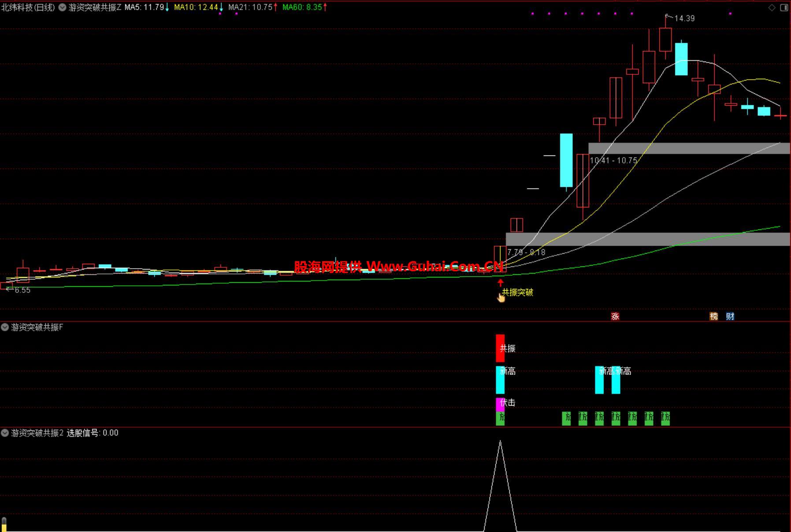
Task: Click the magenta 伏击 signal bar
Action: coord(500,404)
